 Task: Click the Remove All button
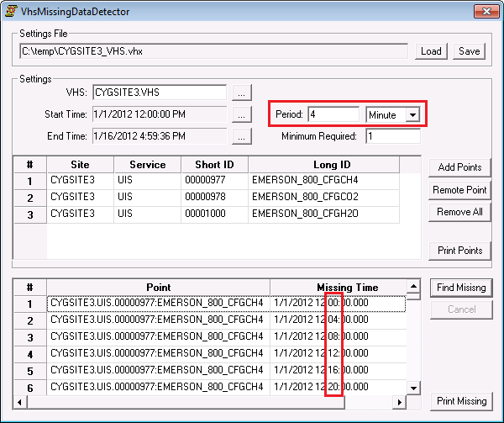pyautogui.click(x=459, y=212)
